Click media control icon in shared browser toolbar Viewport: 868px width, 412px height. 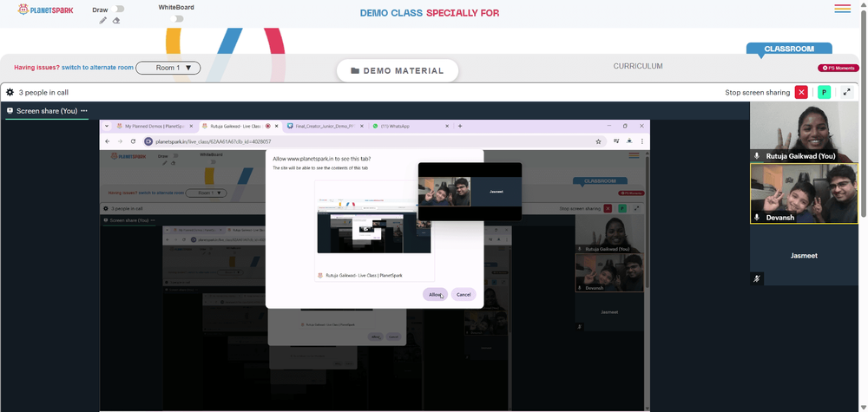pos(616,141)
